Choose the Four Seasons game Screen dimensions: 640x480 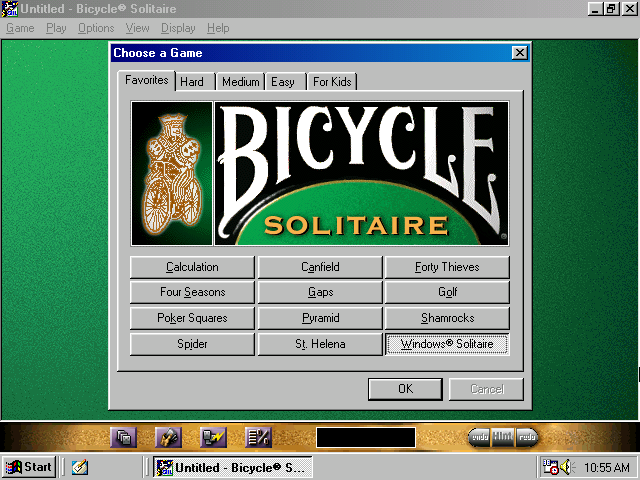click(x=192, y=292)
